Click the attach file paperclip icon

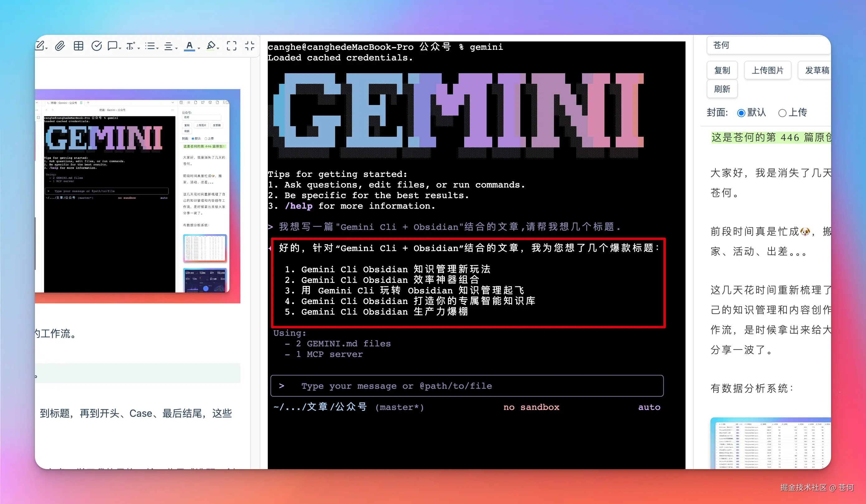pos(60,46)
